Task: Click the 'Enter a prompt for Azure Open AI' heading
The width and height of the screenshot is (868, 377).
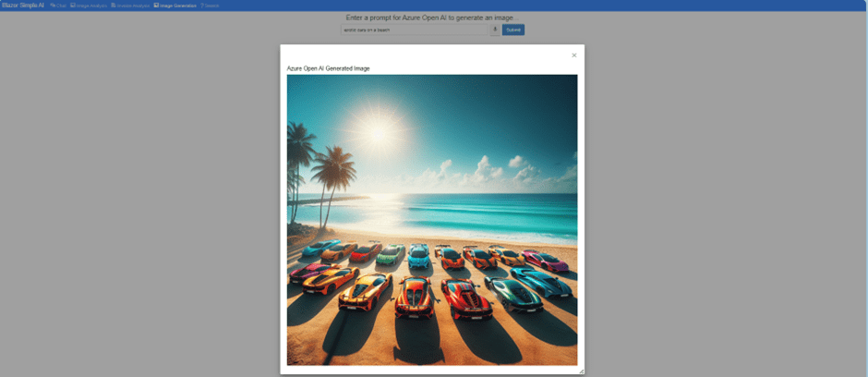Action: (x=432, y=18)
